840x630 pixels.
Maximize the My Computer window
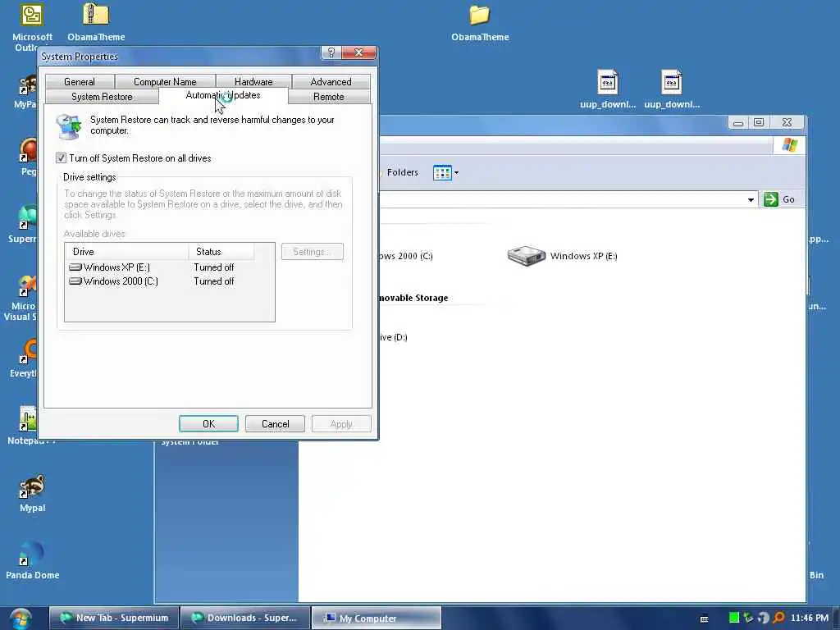click(x=759, y=123)
